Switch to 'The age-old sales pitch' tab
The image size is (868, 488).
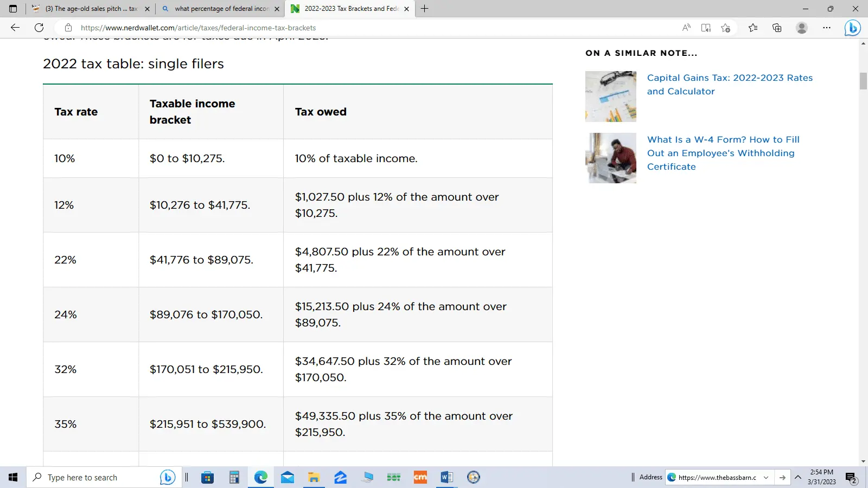(x=91, y=9)
